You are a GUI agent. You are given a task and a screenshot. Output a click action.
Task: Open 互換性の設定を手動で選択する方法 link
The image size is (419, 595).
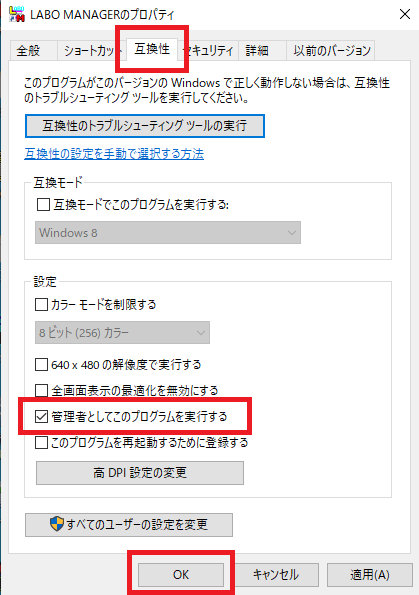tap(114, 154)
